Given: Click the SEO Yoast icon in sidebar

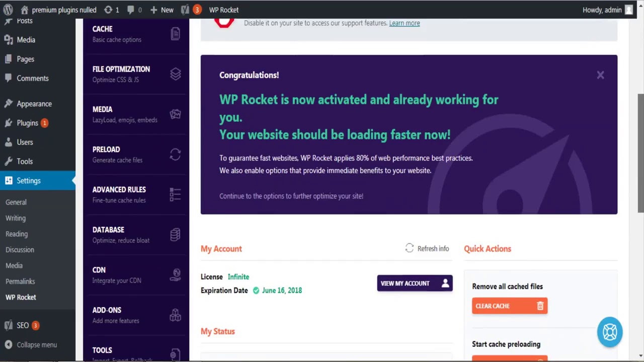Looking at the screenshot, I should (9, 325).
